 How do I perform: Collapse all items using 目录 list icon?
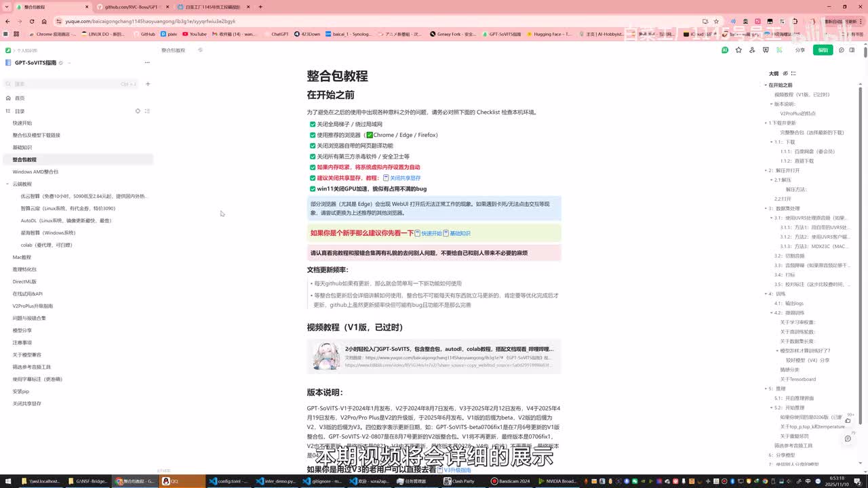(x=147, y=110)
